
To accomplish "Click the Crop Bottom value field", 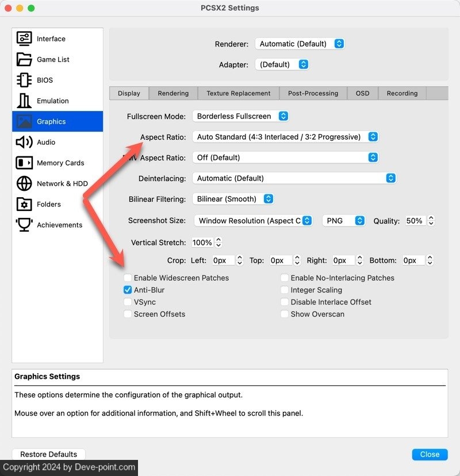I will [414, 260].
